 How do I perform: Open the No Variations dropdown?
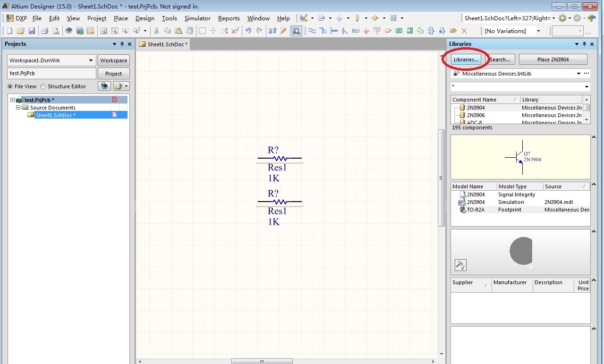click(x=538, y=31)
